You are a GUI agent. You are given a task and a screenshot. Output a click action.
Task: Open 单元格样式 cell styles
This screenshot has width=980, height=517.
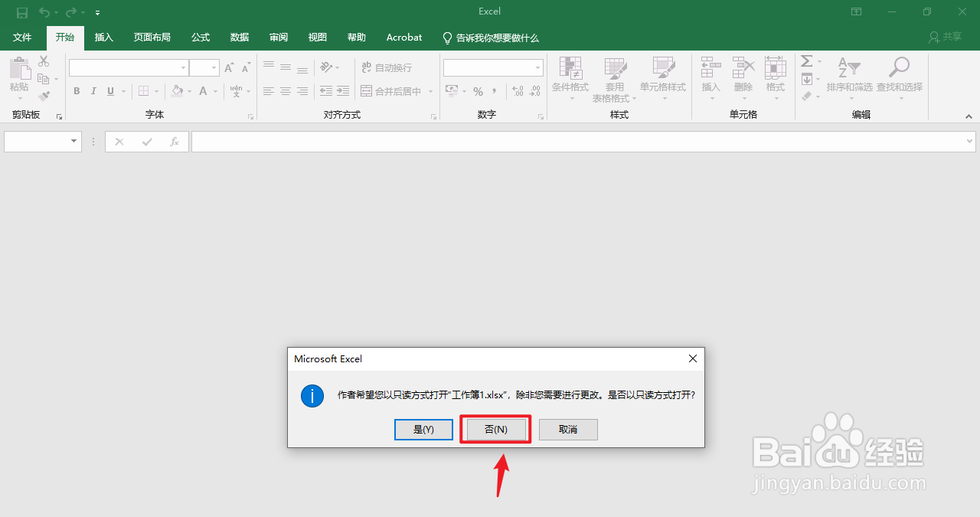(x=663, y=80)
